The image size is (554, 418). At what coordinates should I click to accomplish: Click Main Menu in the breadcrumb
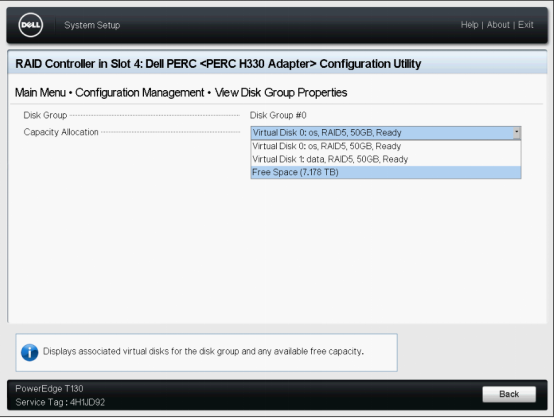(x=40, y=93)
